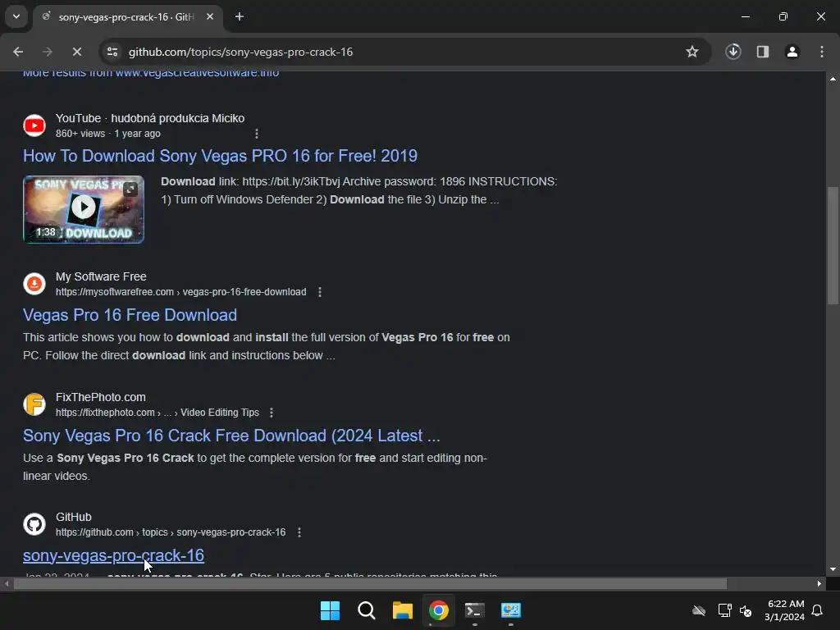
Task: Open Chrome three-dot menu
Action: [x=822, y=52]
